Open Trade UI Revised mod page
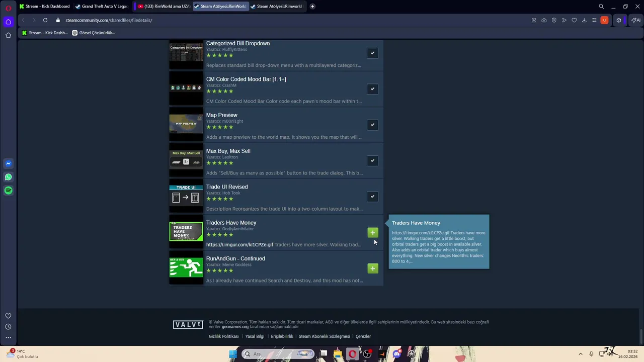The image size is (644, 362). (227, 187)
